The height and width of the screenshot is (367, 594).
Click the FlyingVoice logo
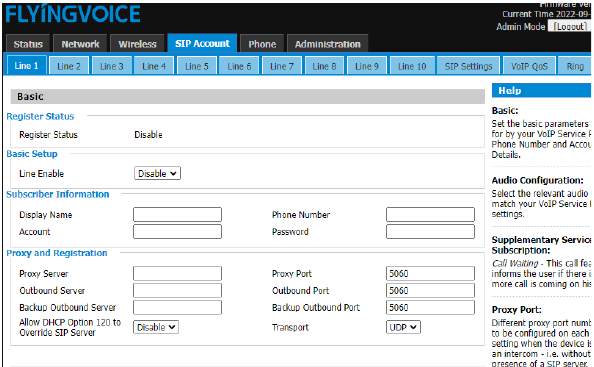tap(73, 14)
